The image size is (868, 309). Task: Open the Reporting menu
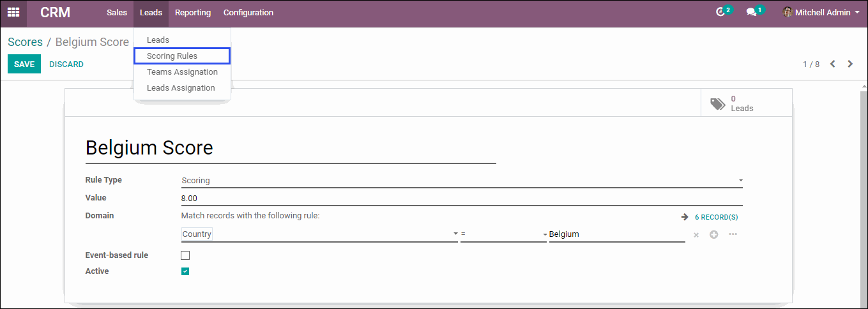(x=193, y=13)
